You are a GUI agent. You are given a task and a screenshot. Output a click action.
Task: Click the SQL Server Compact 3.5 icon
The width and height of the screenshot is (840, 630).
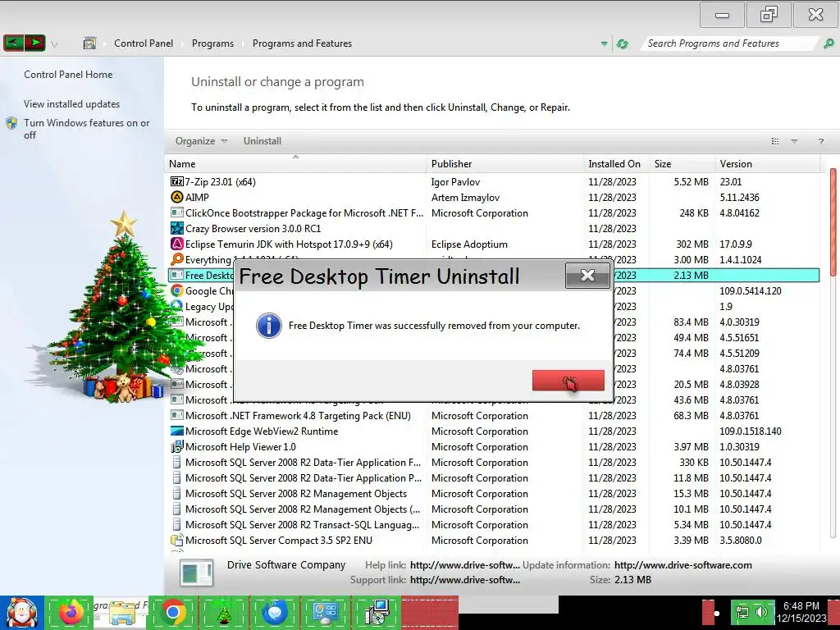click(x=177, y=540)
